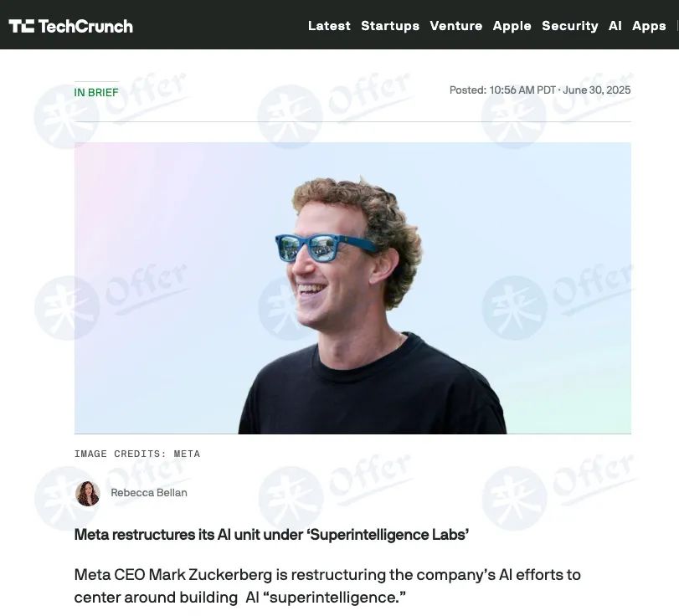The width and height of the screenshot is (679, 616).
Task: Click the IMAGE CREDITS: META caption
Action: [136, 454]
